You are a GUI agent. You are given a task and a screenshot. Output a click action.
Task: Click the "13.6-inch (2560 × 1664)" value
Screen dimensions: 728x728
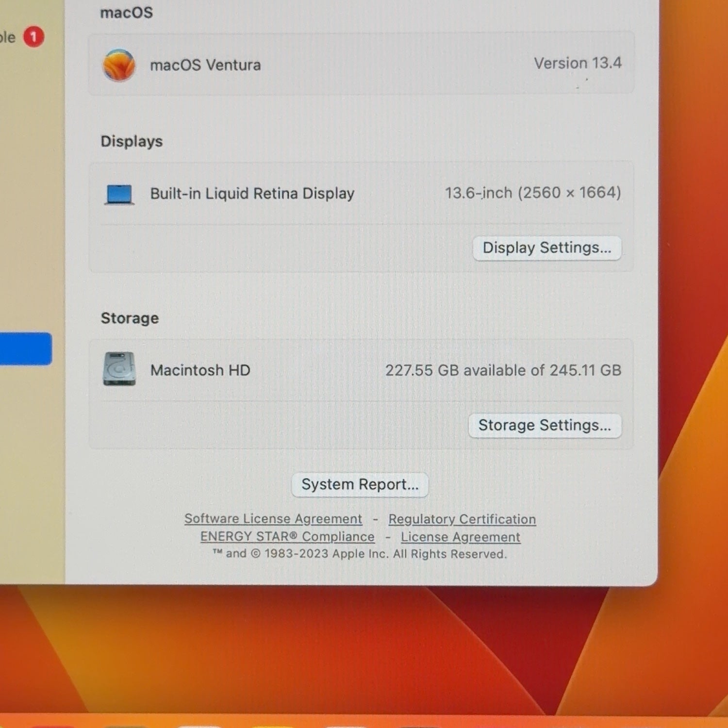533,193
